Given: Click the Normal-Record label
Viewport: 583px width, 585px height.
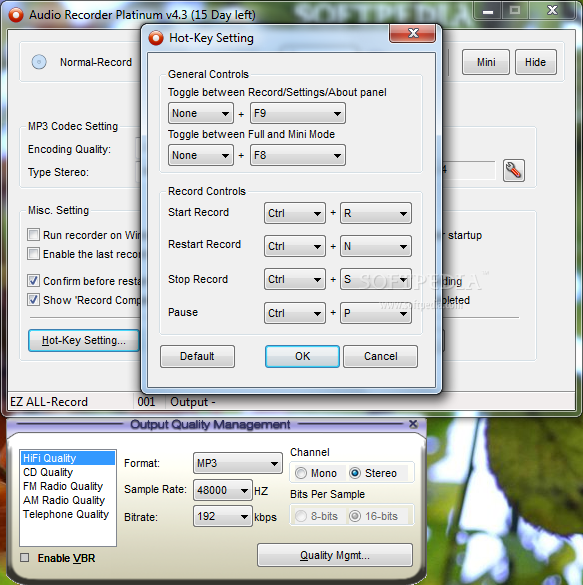Looking at the screenshot, I should pyautogui.click(x=96, y=62).
